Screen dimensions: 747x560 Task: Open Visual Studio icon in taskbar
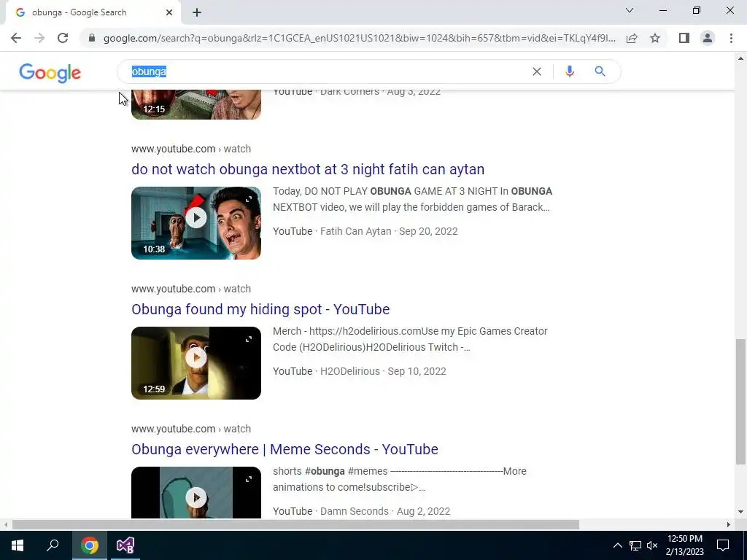click(125, 545)
